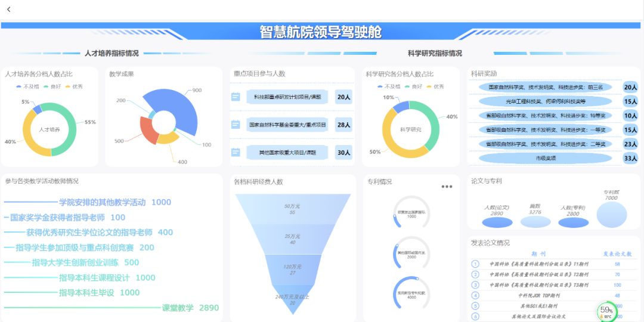Click the green 59% temperature widget
Image resolution: width=644 pixels, height=322 pixels.
point(606,312)
